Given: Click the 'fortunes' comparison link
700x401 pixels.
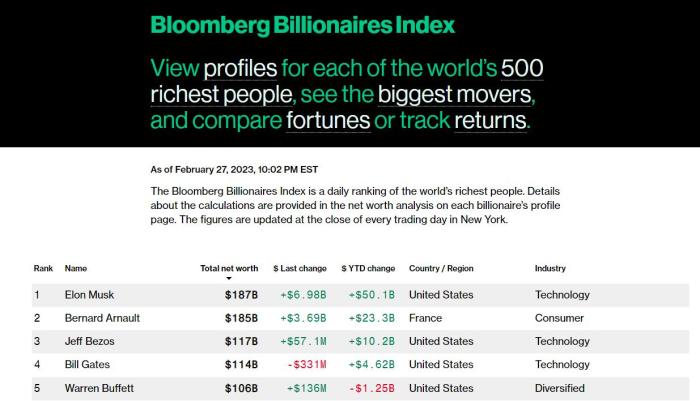Looking at the screenshot, I should [x=327, y=122].
